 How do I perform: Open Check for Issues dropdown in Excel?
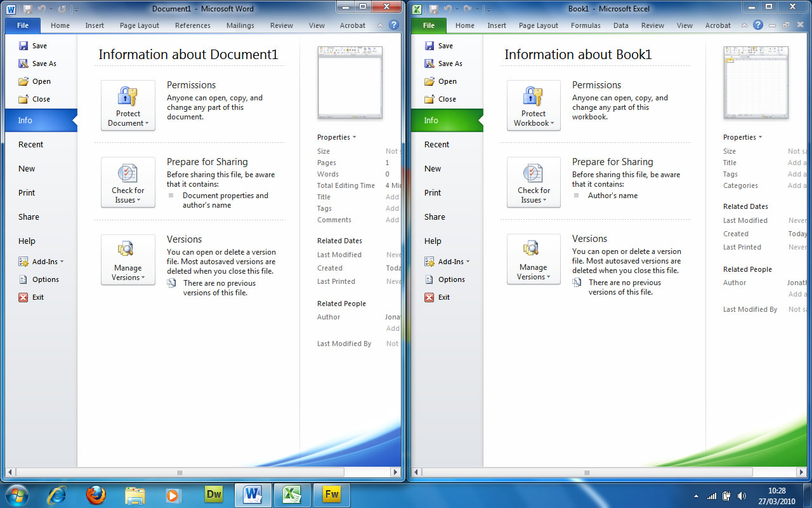tap(534, 182)
